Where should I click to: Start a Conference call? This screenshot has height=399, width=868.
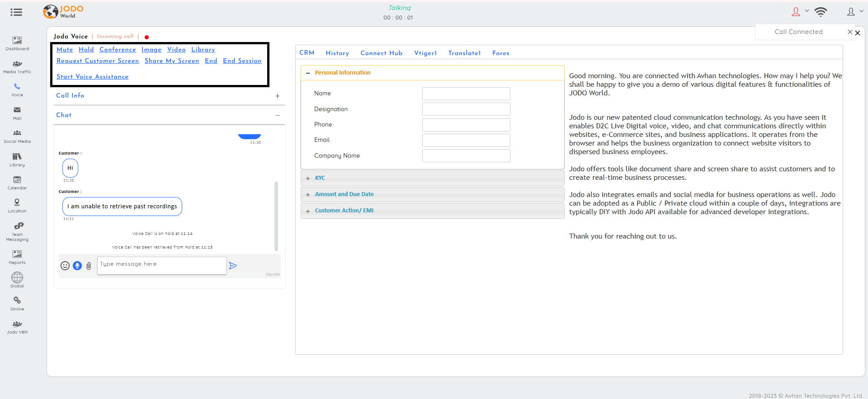(118, 50)
